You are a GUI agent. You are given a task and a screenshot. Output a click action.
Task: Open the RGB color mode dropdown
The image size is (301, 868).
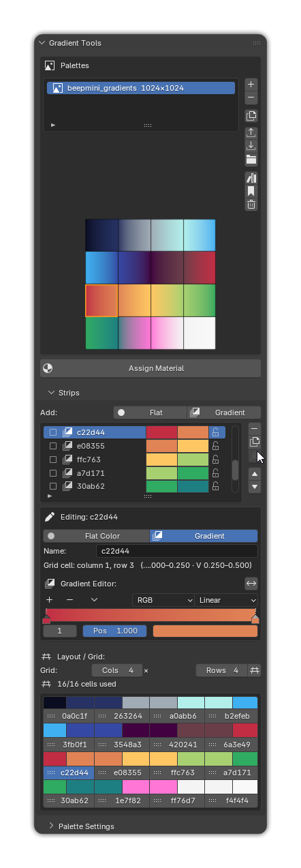[x=163, y=600]
